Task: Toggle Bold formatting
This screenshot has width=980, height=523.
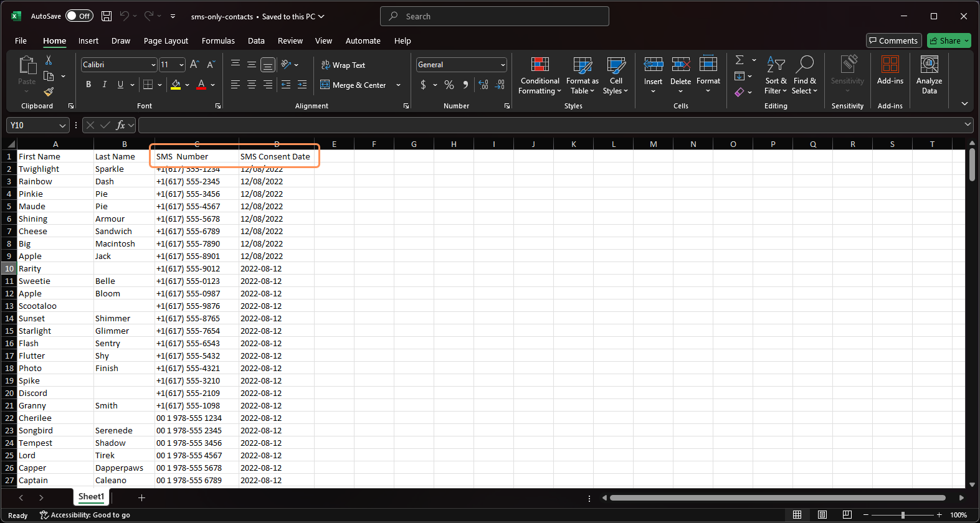Action: point(88,85)
